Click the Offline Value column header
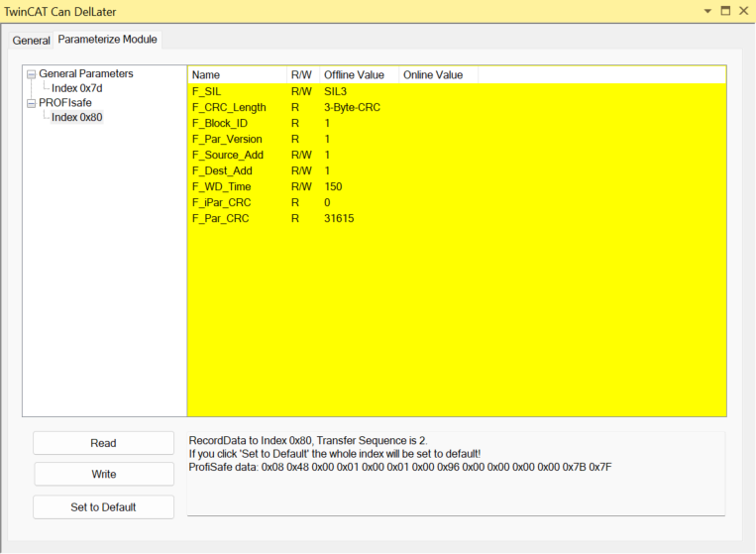Viewport: 756px width, 554px height. 360,74
